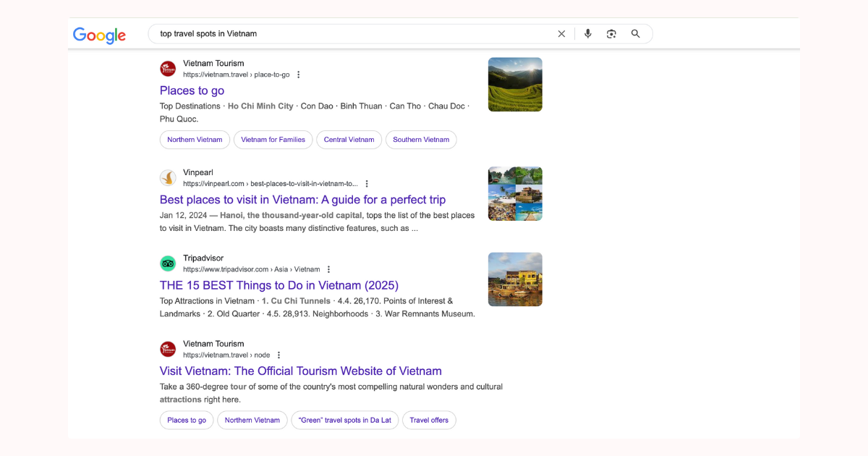The width and height of the screenshot is (868, 456).
Task: Click the Tripadvisor site name
Action: (203, 258)
